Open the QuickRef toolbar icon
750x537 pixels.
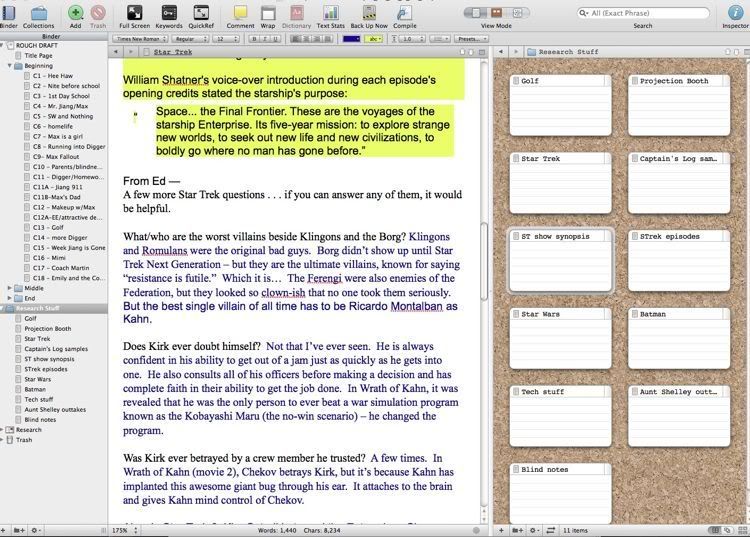pyautogui.click(x=201, y=13)
